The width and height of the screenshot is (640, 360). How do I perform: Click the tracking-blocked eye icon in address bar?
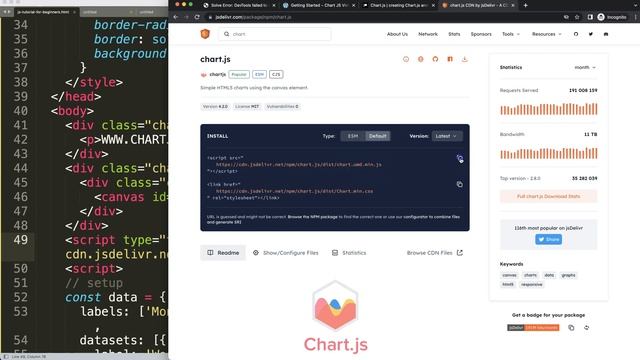pos(566,17)
